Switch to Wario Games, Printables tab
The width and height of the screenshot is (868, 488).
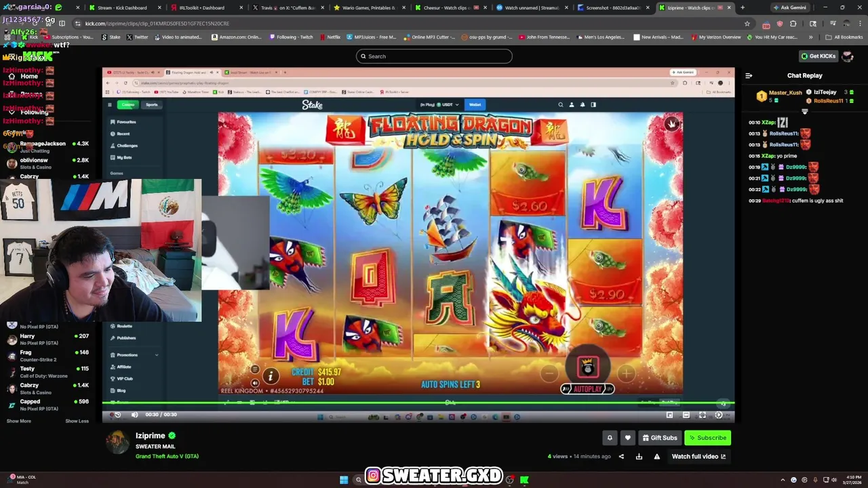pos(370,7)
